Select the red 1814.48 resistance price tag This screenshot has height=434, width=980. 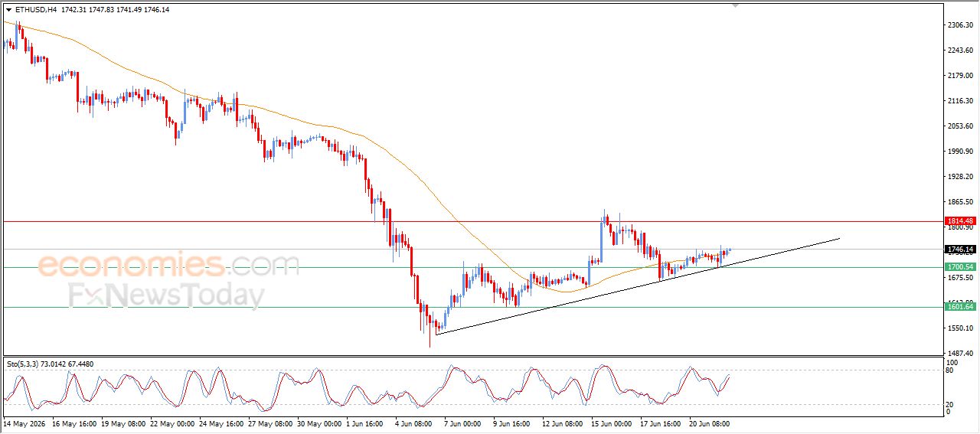tap(960, 221)
